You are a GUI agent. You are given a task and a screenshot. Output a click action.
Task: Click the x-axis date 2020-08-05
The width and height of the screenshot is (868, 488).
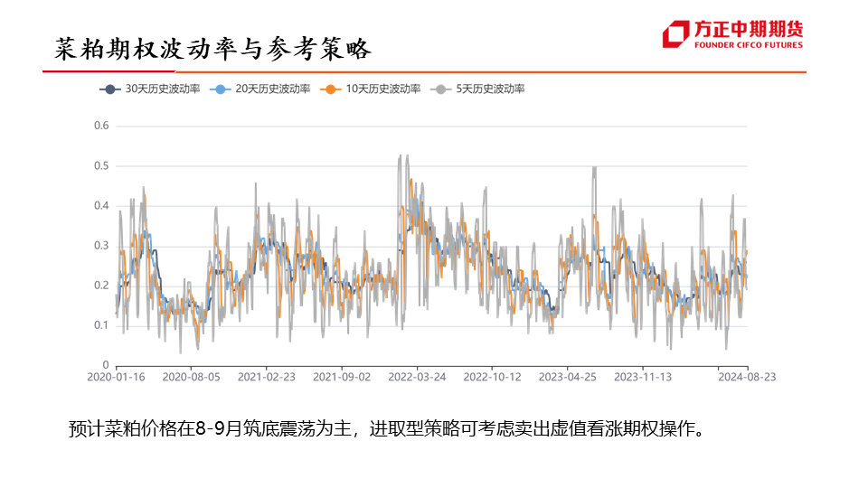192,377
